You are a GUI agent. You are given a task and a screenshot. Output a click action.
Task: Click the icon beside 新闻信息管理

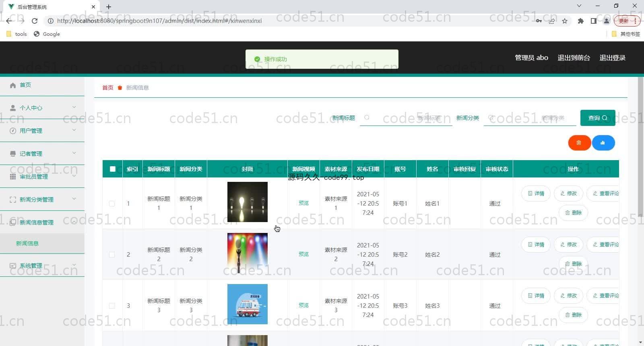point(13,222)
